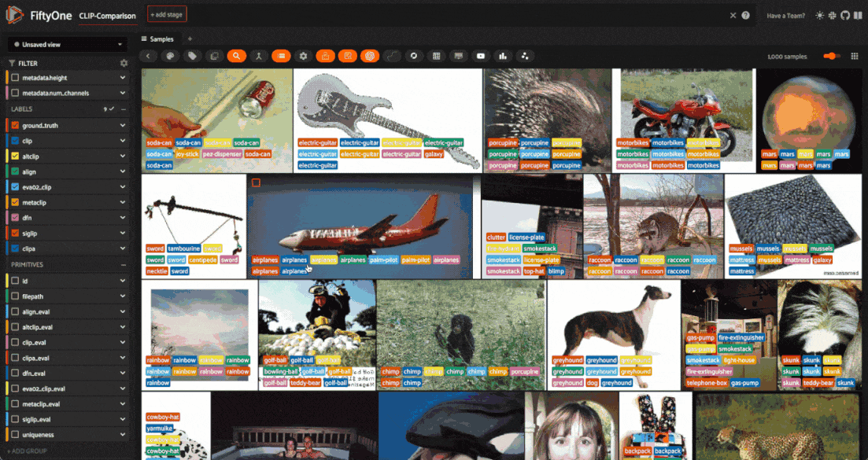Open the Slack icon in the header
Screen dimensions: 868x460
(833, 16)
